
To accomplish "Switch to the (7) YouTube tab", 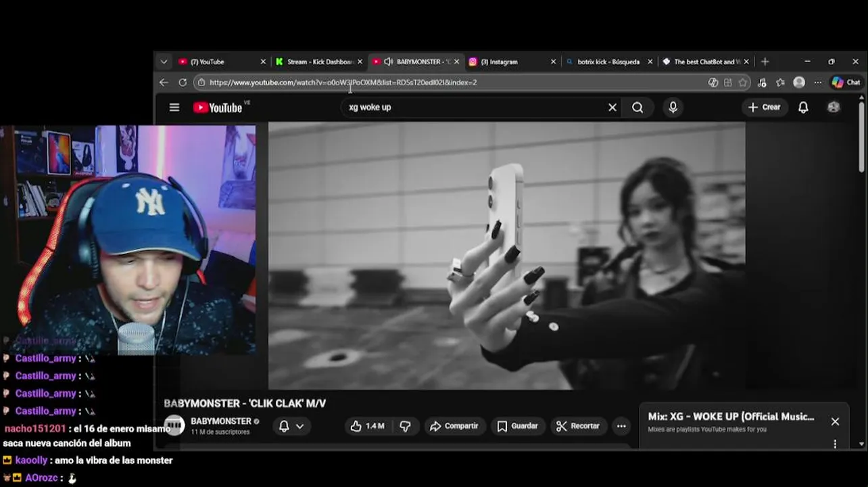I will [x=216, y=62].
